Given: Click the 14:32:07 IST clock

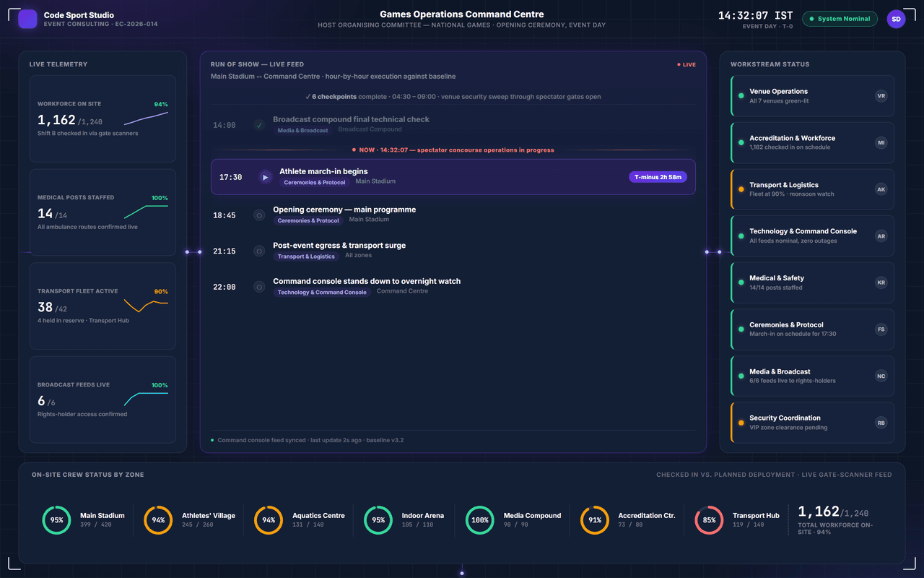Looking at the screenshot, I should coord(755,15).
